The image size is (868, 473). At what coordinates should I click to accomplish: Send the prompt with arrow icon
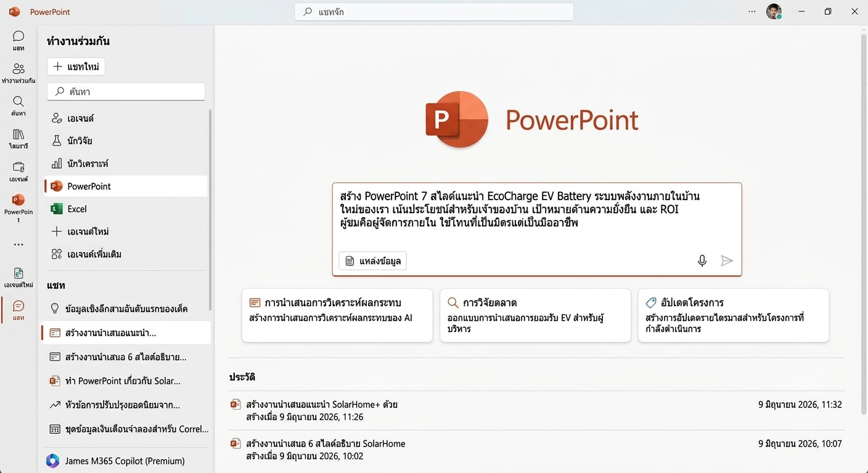pyautogui.click(x=727, y=261)
